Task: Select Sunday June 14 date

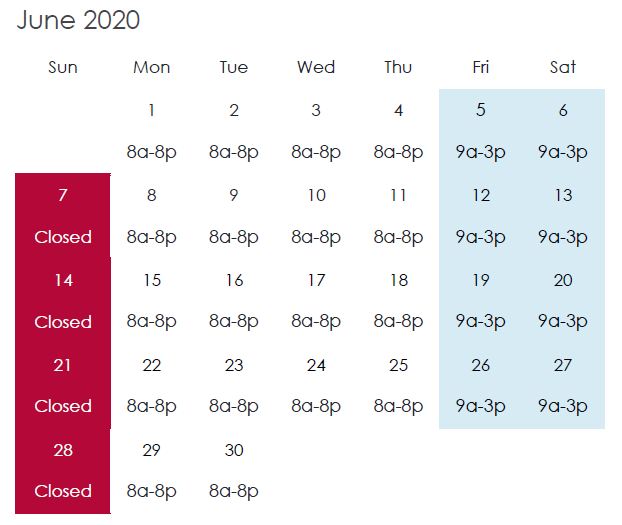Action: pos(63,281)
